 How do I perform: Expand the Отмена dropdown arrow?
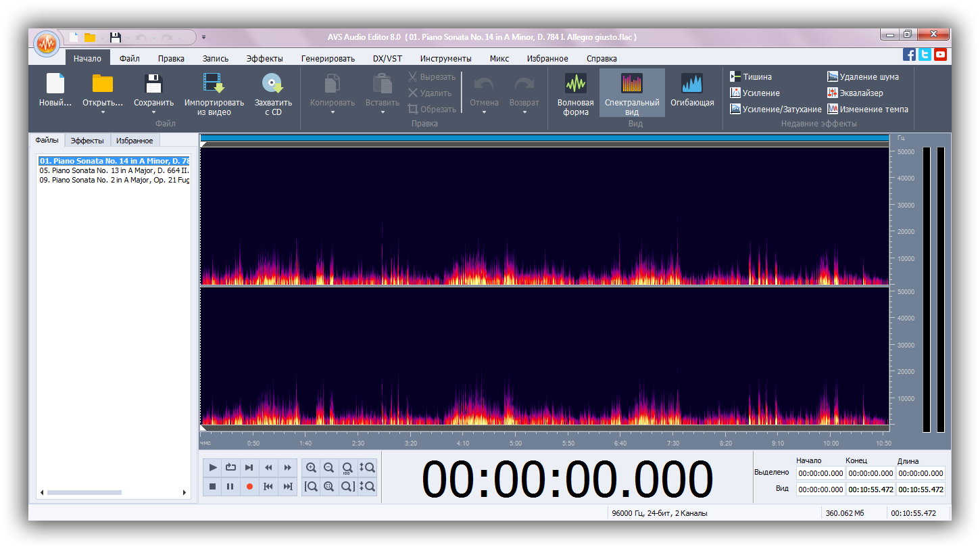click(x=484, y=112)
